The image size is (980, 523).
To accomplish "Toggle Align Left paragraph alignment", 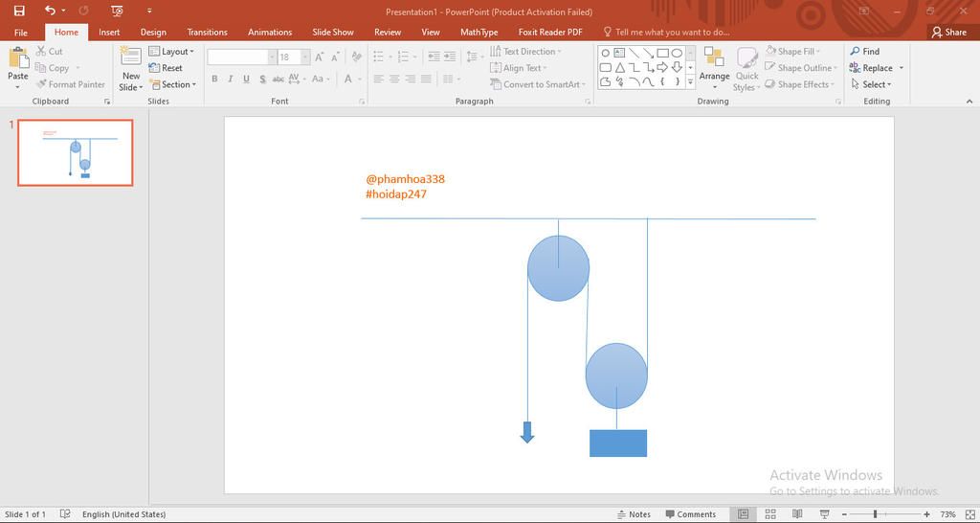I will [x=379, y=79].
